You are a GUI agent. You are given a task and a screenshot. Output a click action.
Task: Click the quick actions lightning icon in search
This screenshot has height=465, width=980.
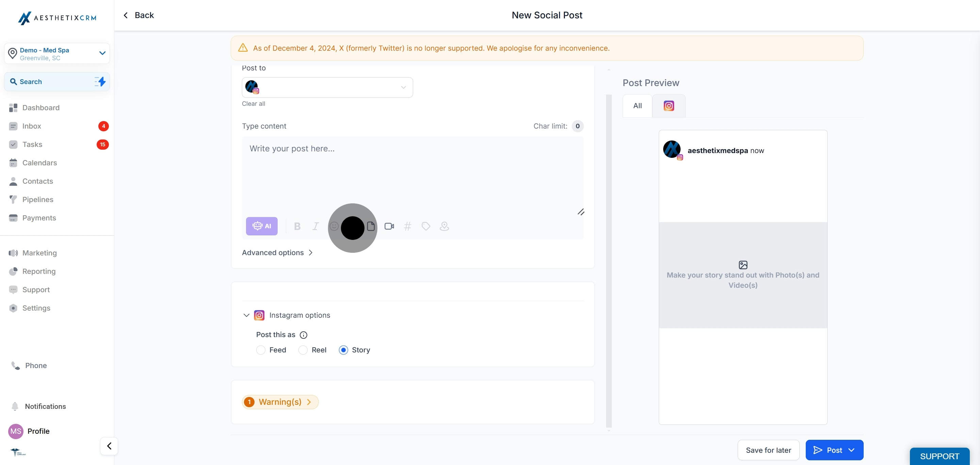coord(100,81)
